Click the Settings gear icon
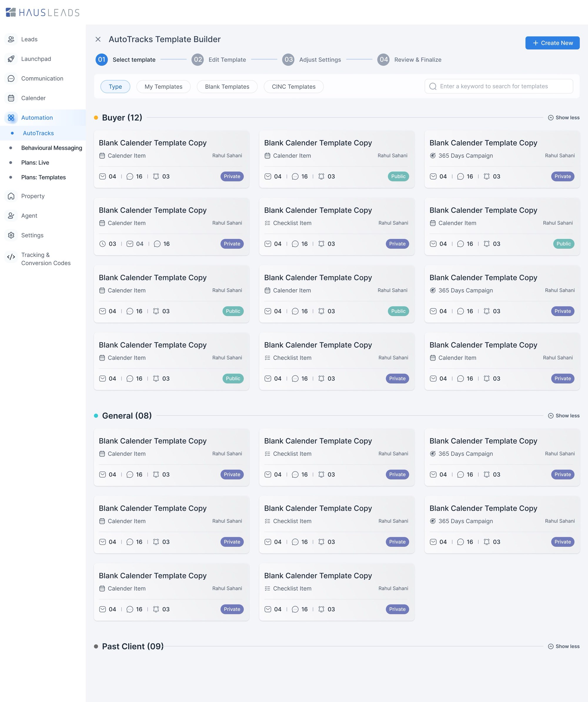Screen dimensions: 588x702 coord(11,235)
